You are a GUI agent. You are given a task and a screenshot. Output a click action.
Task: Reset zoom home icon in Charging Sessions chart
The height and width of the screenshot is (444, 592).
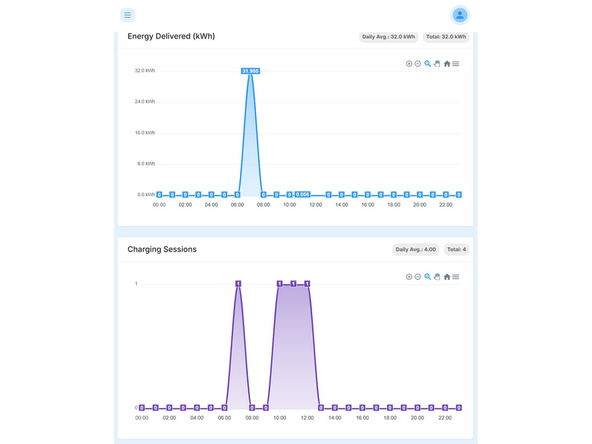[447, 277]
